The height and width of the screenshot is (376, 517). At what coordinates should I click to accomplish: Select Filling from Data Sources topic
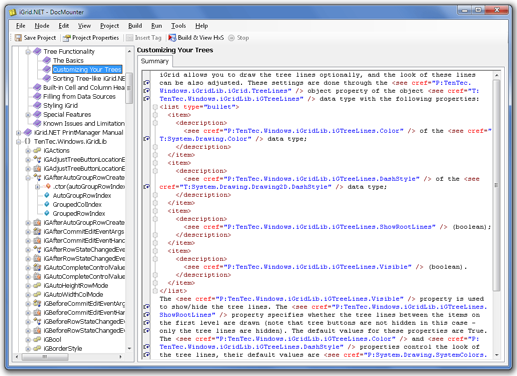(79, 96)
